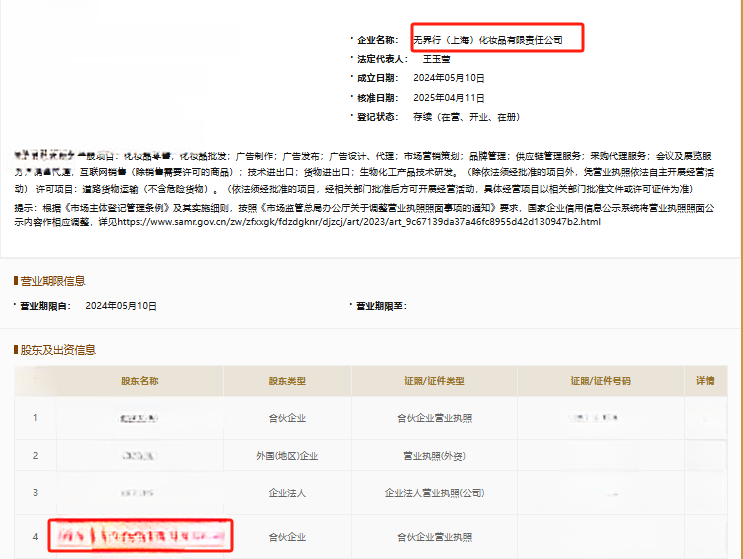Click the 登记状态 label
The width and height of the screenshot is (743, 559).
(x=378, y=117)
